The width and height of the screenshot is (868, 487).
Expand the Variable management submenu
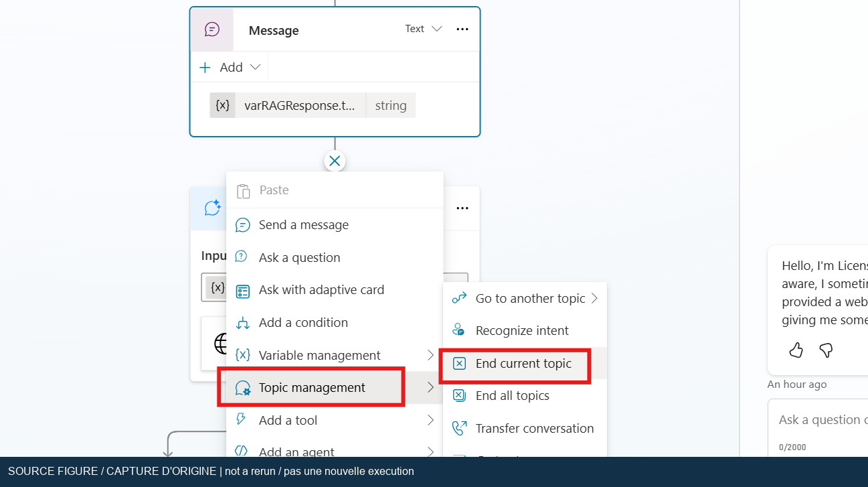coord(335,355)
